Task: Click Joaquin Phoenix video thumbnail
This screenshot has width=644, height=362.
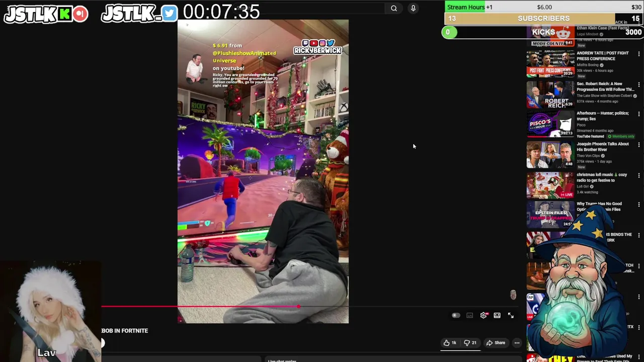Action: point(550,155)
